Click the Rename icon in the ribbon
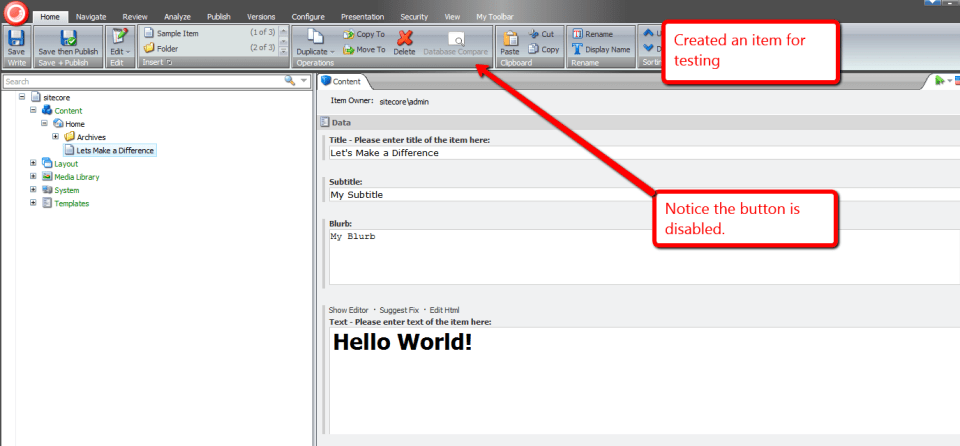 click(x=577, y=33)
